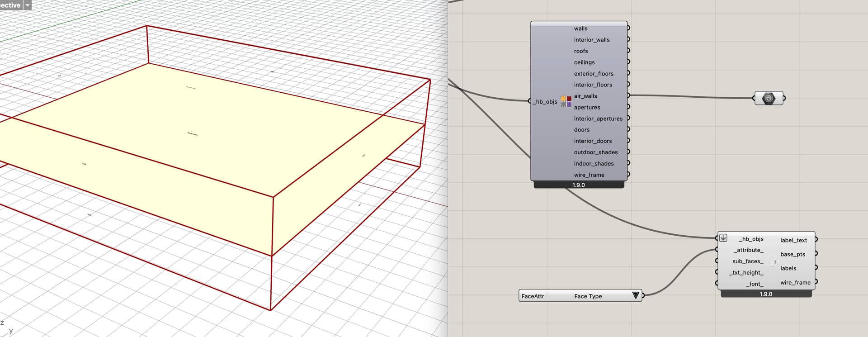Click the flatten arrow on _hb_objs input
The height and width of the screenshot is (337, 868).
723,237
